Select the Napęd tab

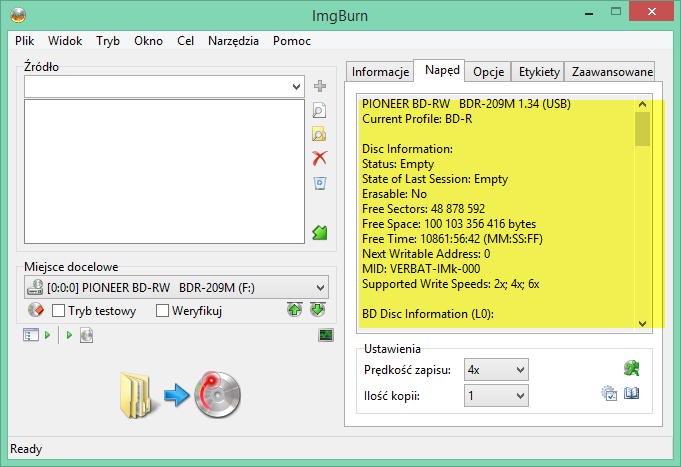(x=442, y=70)
